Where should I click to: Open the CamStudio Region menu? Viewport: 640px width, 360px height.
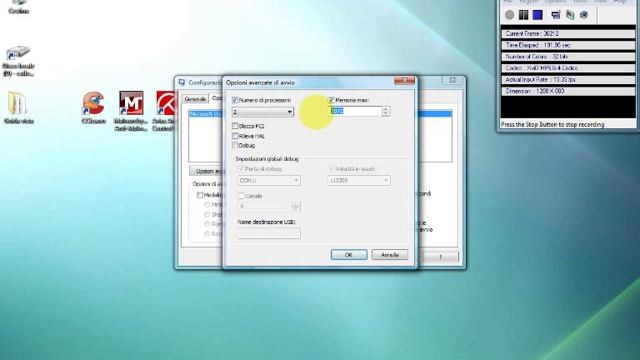(x=529, y=2)
